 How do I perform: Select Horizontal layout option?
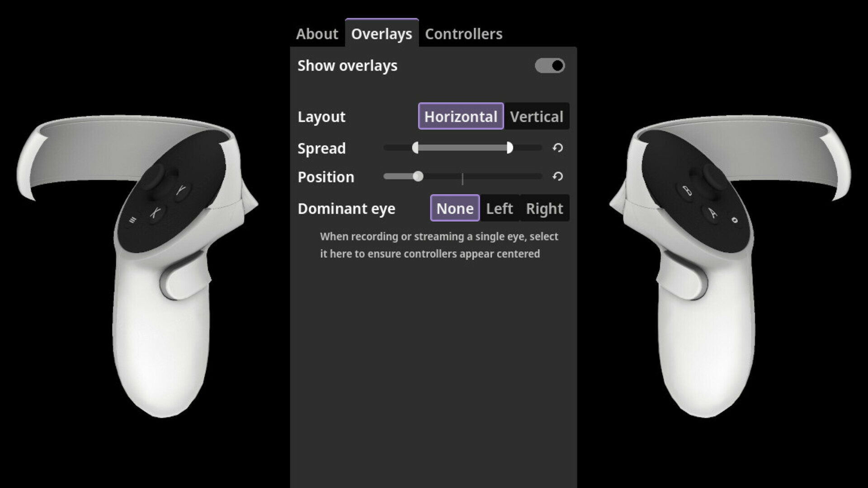tap(461, 117)
